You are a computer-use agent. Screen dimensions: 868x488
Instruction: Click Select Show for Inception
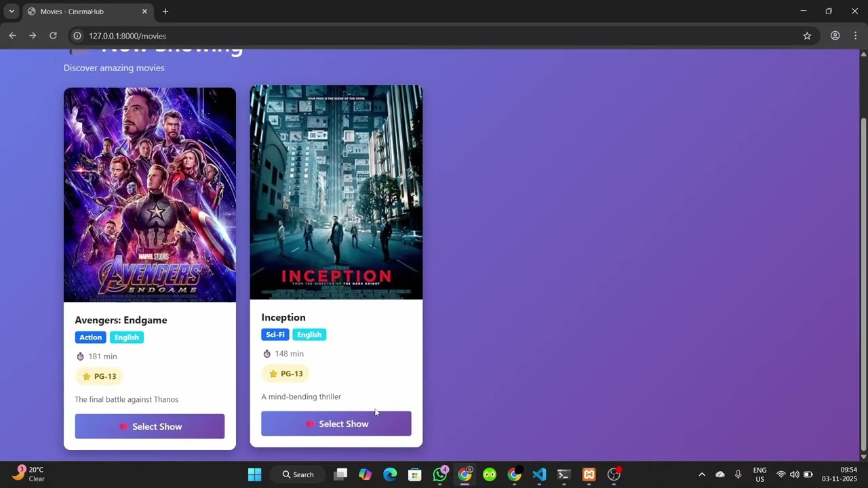coord(336,424)
